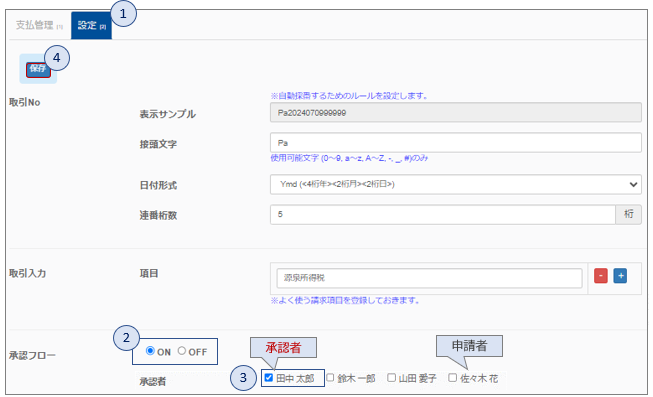The width and height of the screenshot is (653, 397).
Task: Click the 取引No section label
Action: click(25, 102)
